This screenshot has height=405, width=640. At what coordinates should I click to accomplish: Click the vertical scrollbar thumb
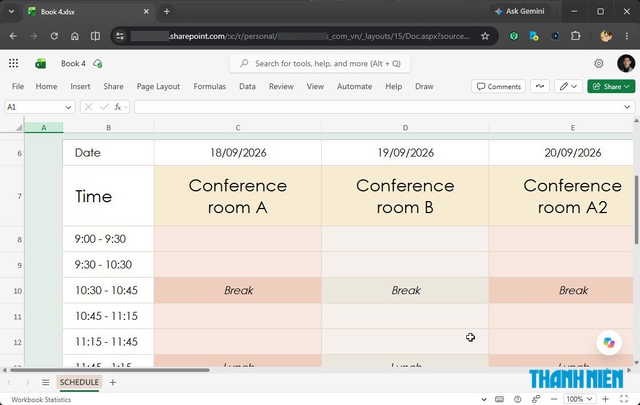pyautogui.click(x=636, y=210)
